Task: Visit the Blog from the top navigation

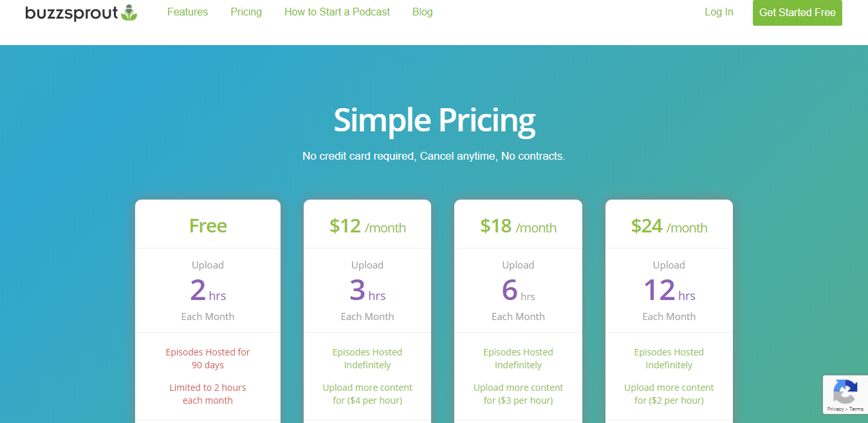Action: coord(422,12)
